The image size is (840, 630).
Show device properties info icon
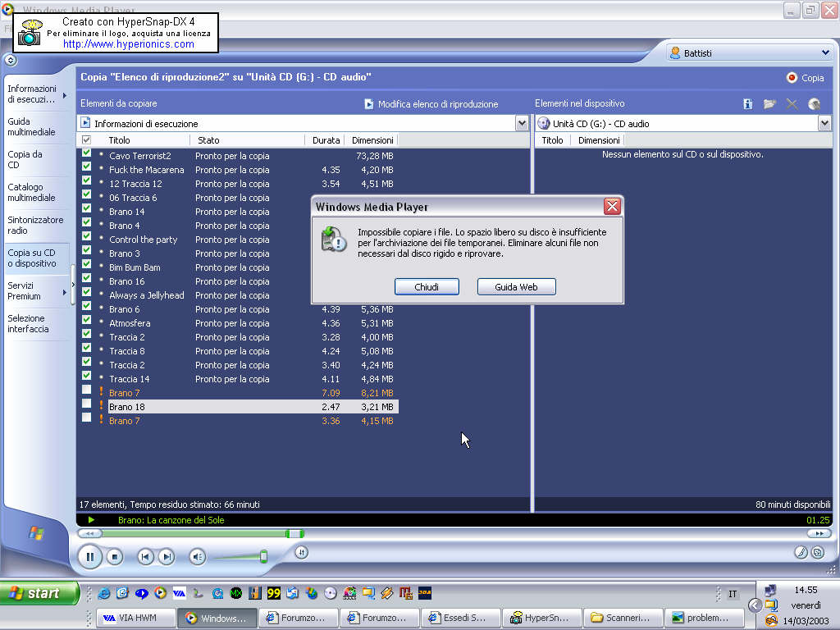pyautogui.click(x=748, y=104)
